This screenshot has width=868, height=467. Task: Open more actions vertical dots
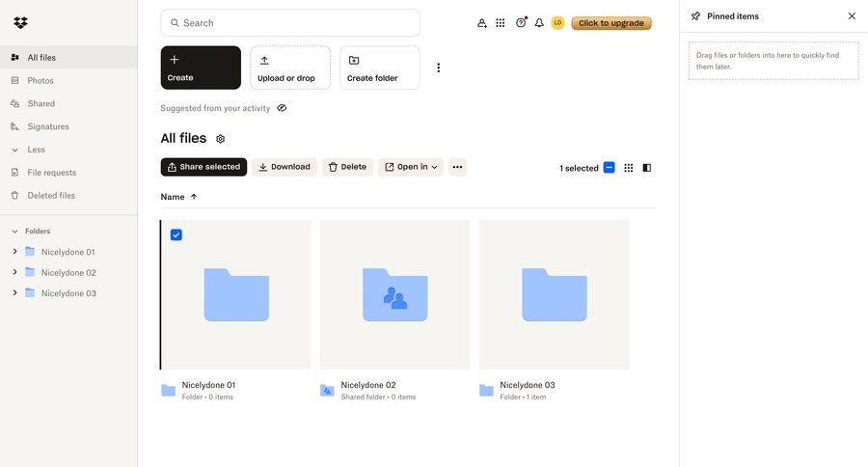coord(439,68)
